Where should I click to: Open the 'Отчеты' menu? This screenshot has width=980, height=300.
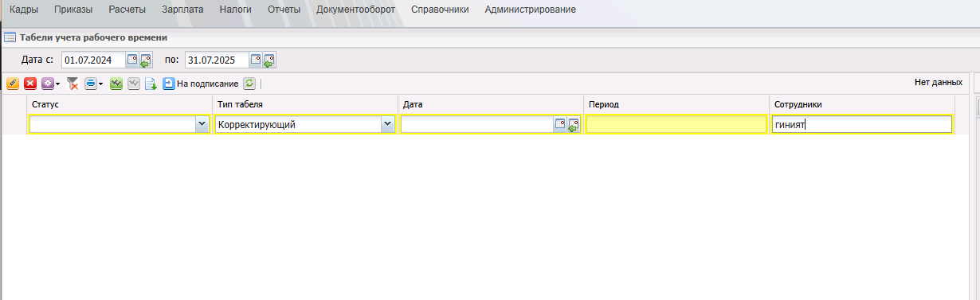pos(284,10)
